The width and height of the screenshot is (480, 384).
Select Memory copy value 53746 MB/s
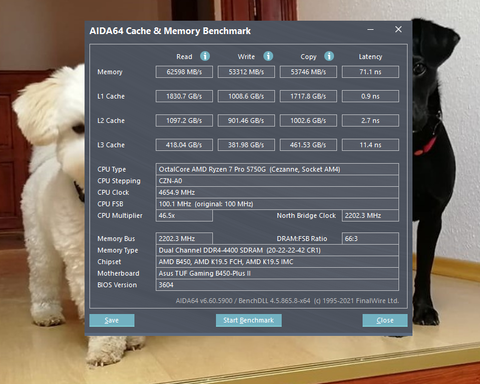308,72
